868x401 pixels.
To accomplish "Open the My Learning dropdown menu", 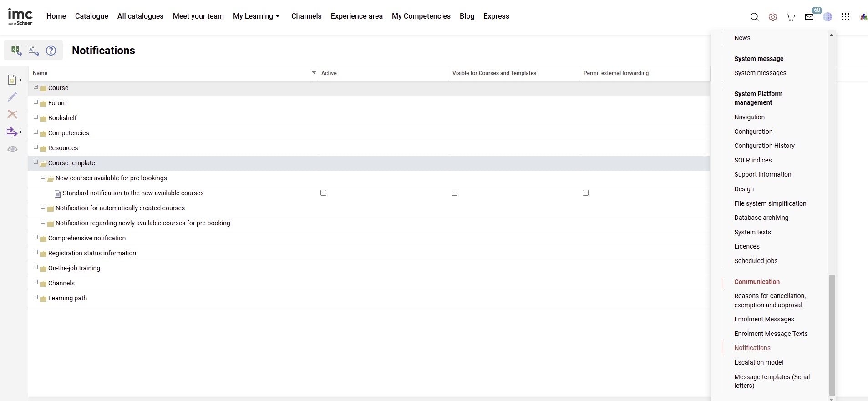I will click(x=256, y=16).
